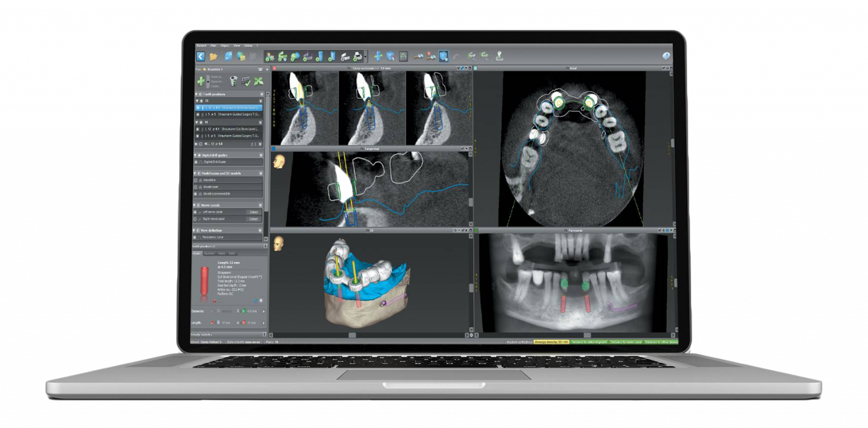Click the globe toolbar icon
Screen dimensions: 868x428
[x=241, y=56]
